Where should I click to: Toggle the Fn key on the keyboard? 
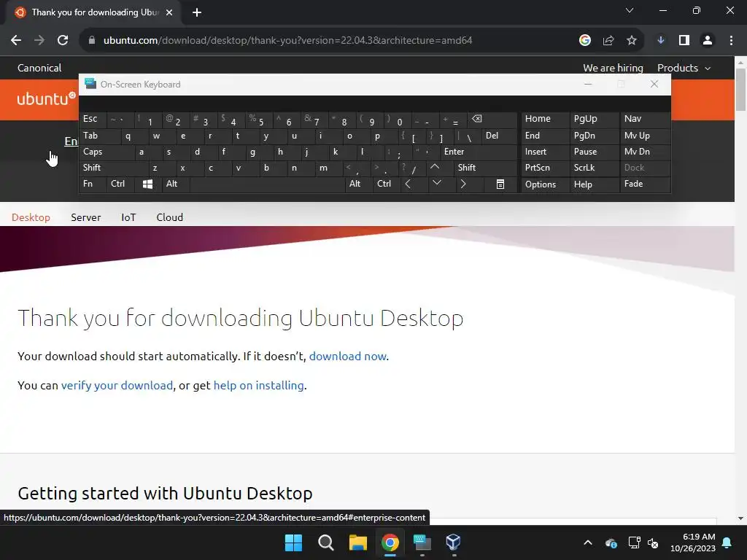tap(93, 184)
